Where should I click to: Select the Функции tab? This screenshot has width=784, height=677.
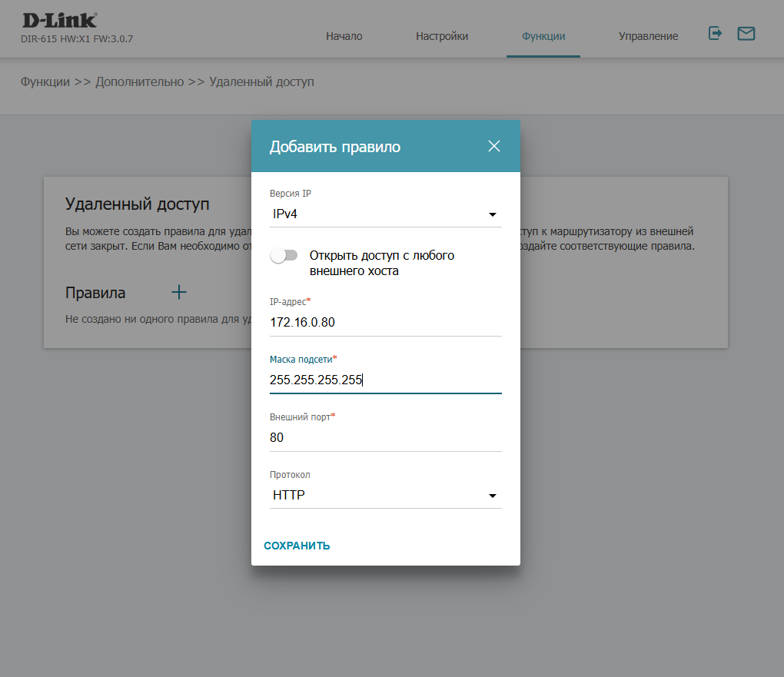click(543, 36)
